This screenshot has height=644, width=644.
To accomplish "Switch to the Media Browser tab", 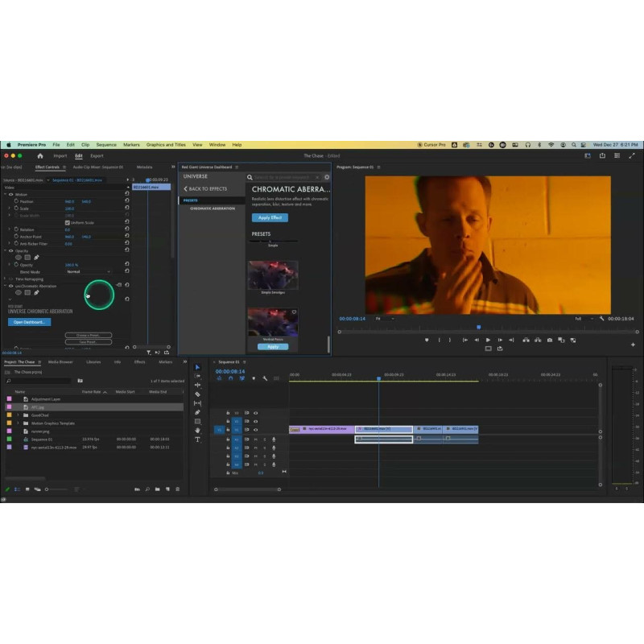I will [x=60, y=362].
